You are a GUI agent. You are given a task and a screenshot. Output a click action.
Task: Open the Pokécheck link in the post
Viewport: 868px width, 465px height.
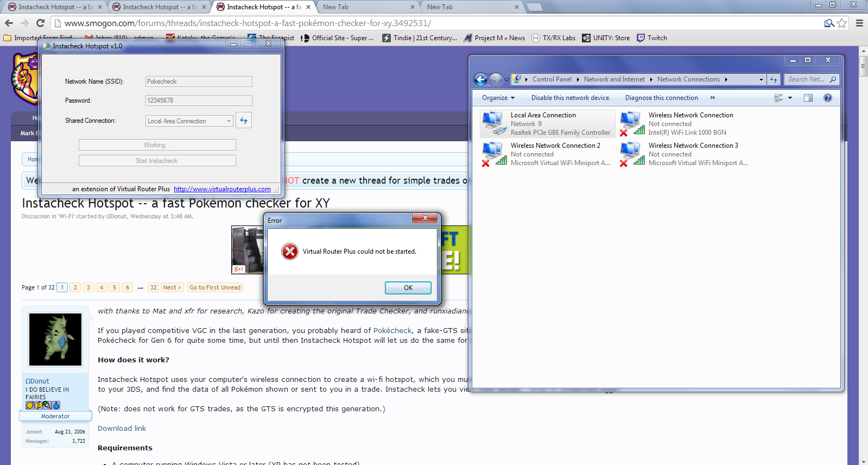tap(392, 330)
